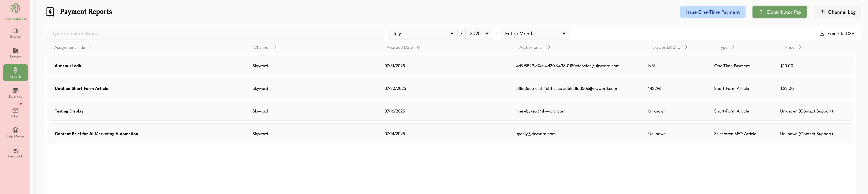Image resolution: width=868 pixels, height=194 pixels.
Task: Click the Issue One-Time Payment button
Action: 713,12
